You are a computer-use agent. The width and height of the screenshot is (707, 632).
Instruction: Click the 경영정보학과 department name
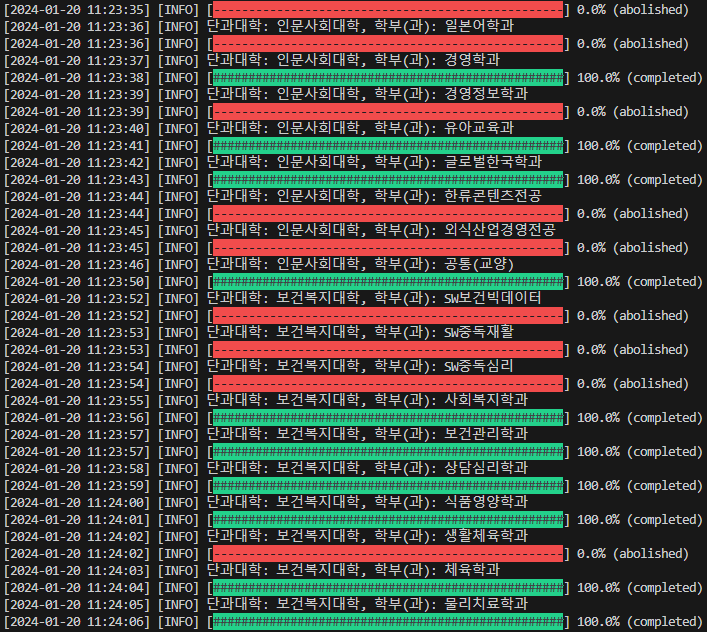[x=486, y=94]
